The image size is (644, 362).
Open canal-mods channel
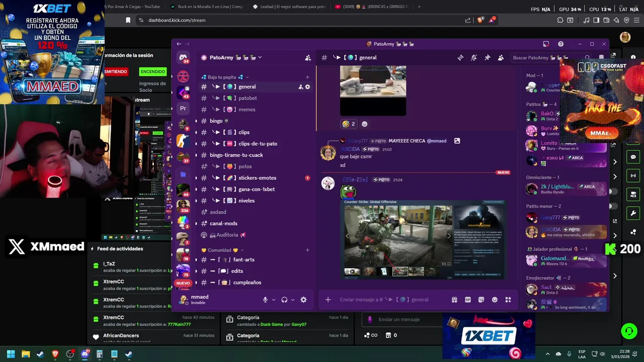point(255,224)
